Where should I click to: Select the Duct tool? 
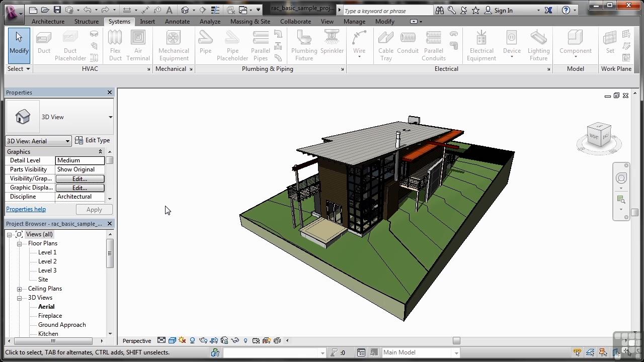[x=44, y=42]
